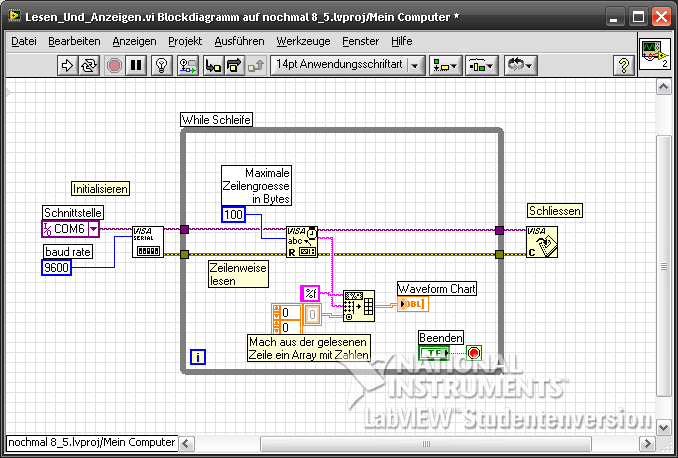Click the nochmal 8_5.lvproj/Mein Computer status box

[x=92, y=443]
